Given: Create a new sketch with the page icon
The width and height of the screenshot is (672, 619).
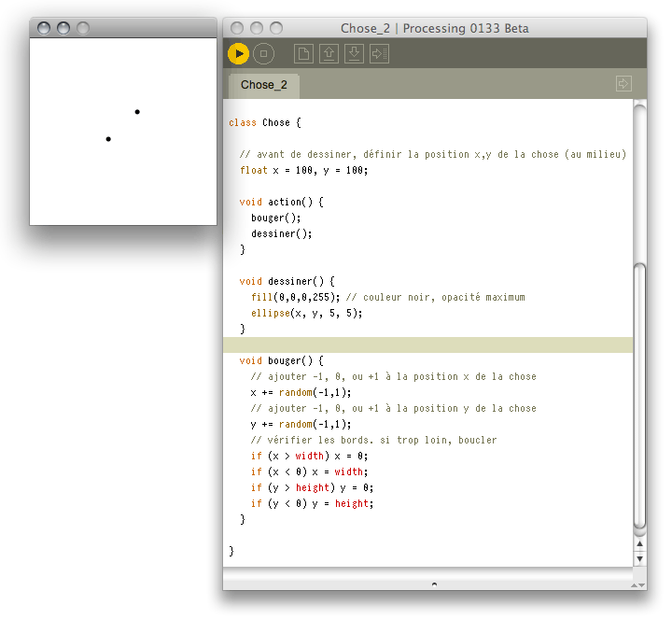Looking at the screenshot, I should point(303,54).
